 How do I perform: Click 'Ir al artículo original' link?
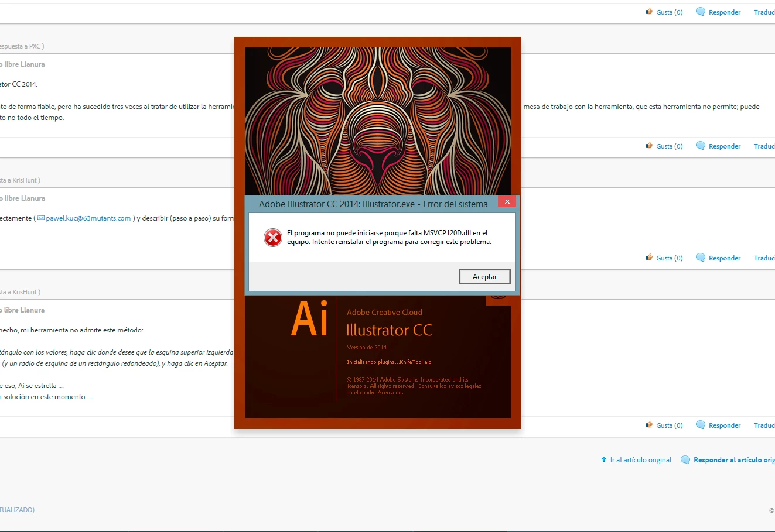[x=641, y=460]
